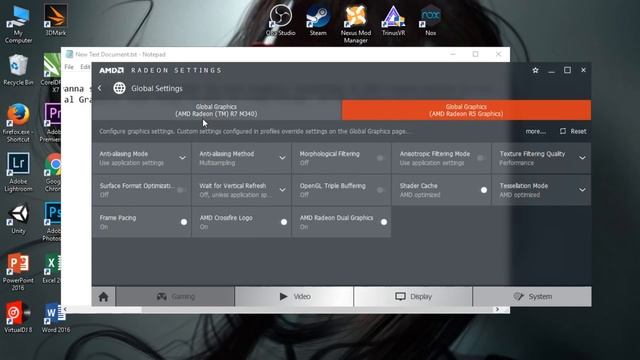Turn off AMD Radeon Dual Graphics

(384, 222)
